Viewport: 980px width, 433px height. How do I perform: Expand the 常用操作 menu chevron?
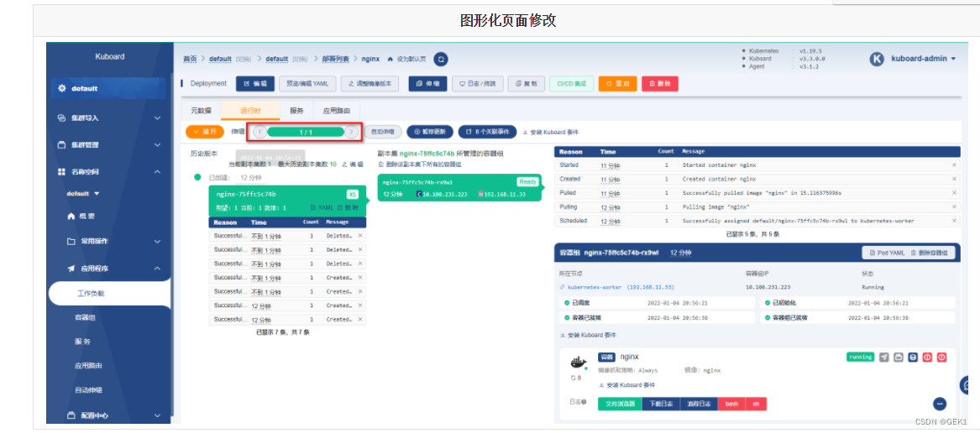(157, 241)
